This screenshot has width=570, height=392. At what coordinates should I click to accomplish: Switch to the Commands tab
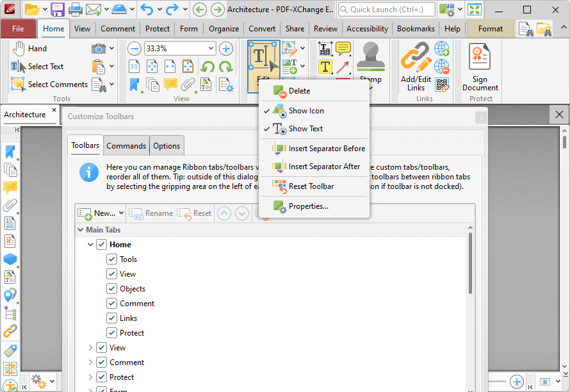click(126, 146)
